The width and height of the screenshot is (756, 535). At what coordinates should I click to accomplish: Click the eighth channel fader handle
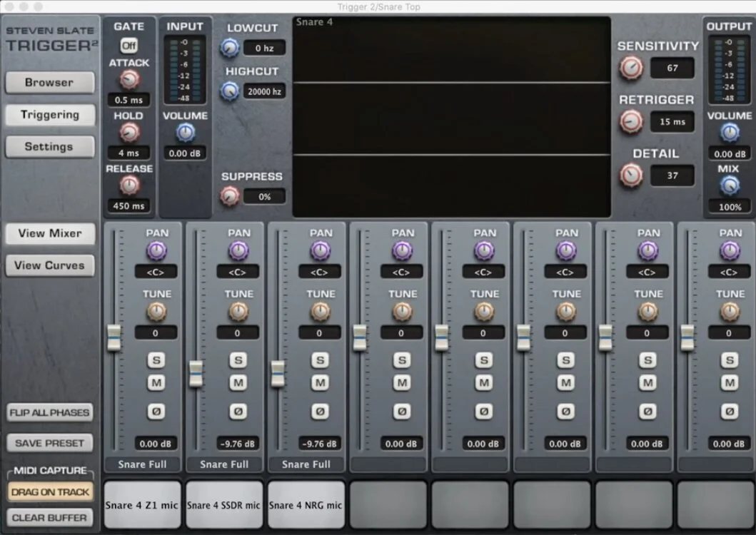(x=687, y=337)
